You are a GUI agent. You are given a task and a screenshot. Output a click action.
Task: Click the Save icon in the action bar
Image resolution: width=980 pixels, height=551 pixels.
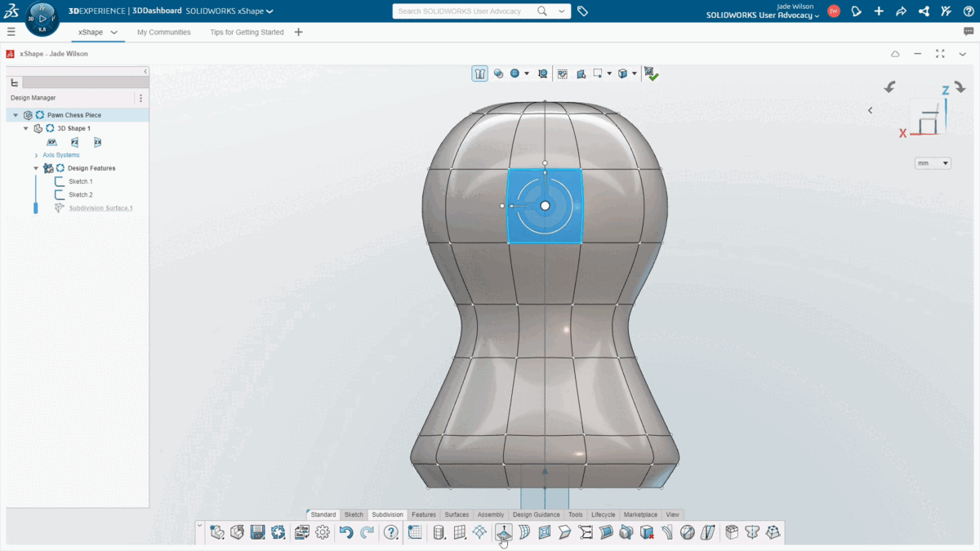[257, 532]
